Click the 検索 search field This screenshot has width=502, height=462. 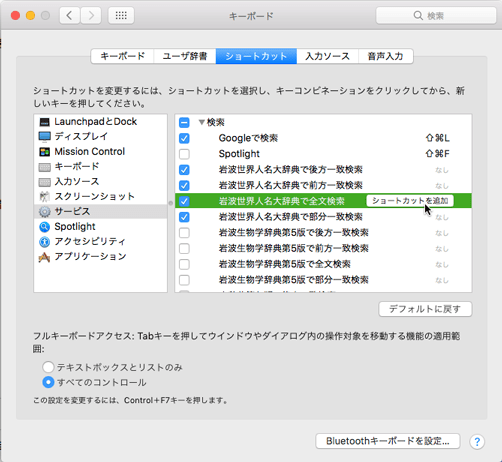coord(436,16)
